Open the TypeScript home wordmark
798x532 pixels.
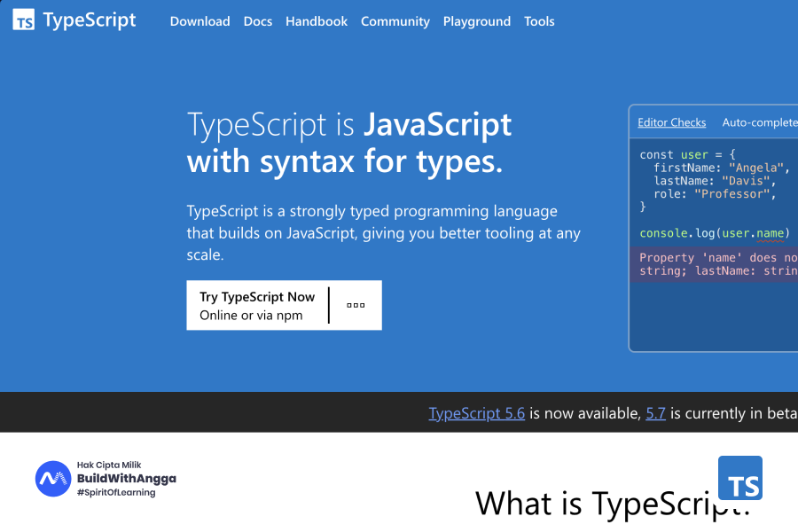coord(89,20)
